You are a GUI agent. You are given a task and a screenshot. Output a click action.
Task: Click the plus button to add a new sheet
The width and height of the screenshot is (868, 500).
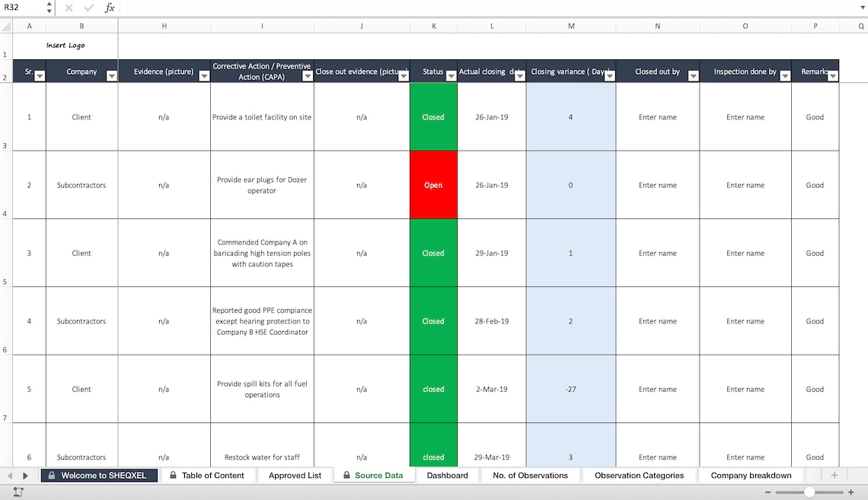tap(834, 475)
